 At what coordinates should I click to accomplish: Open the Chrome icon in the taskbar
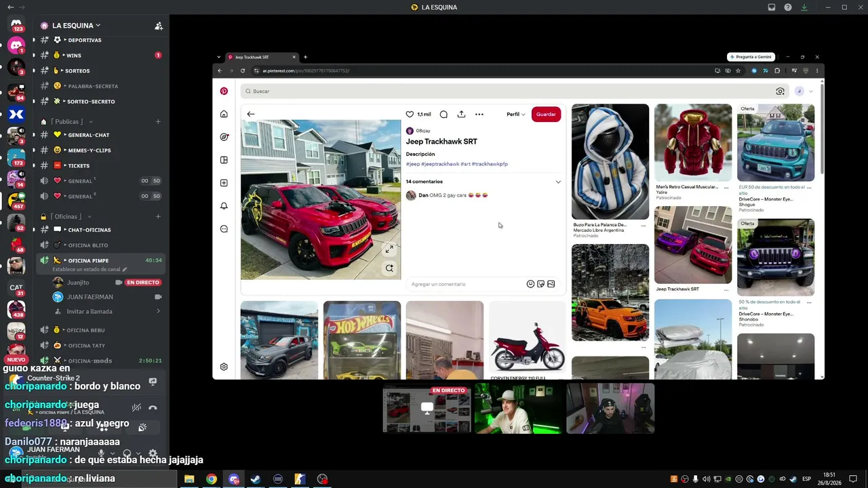click(x=212, y=479)
